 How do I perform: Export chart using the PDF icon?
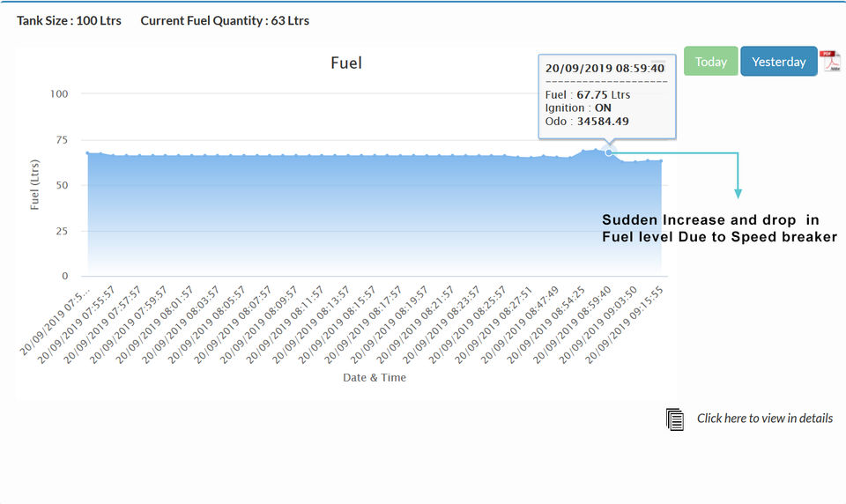[830, 61]
